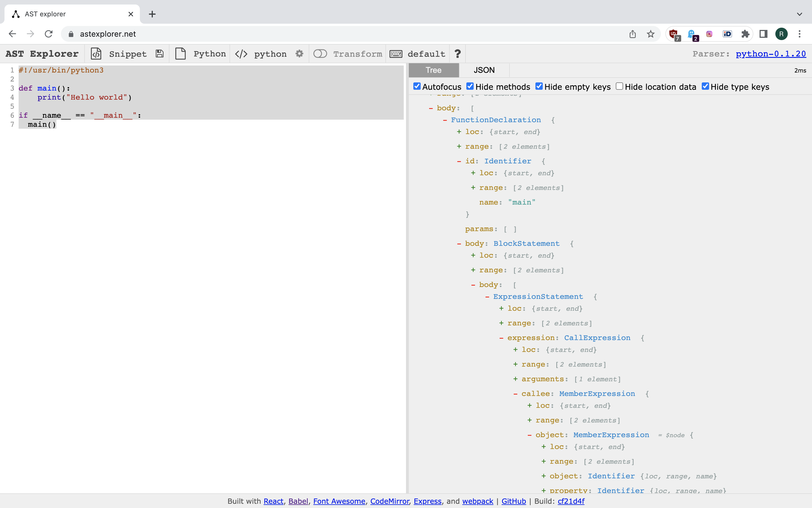Click the AST Explorer title
The image size is (812, 508).
pyautogui.click(x=42, y=54)
